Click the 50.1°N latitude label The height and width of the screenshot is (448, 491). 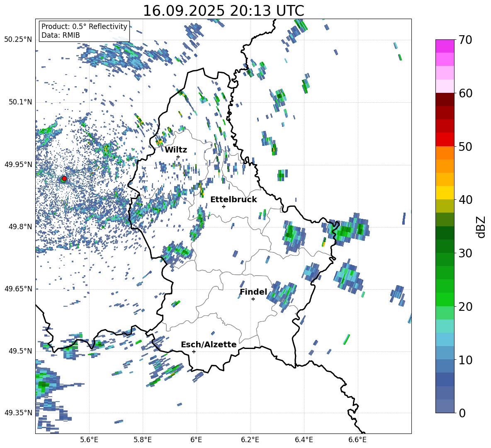click(20, 102)
